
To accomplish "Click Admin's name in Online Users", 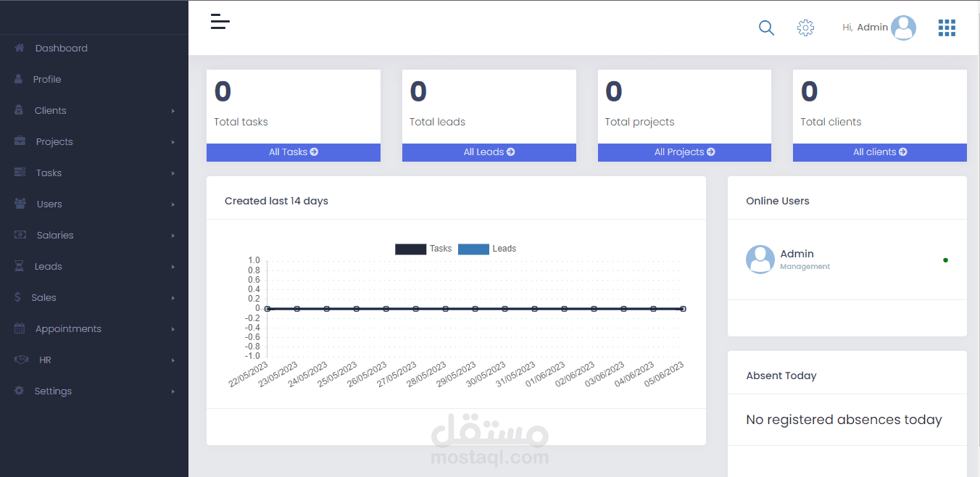I will 797,254.
